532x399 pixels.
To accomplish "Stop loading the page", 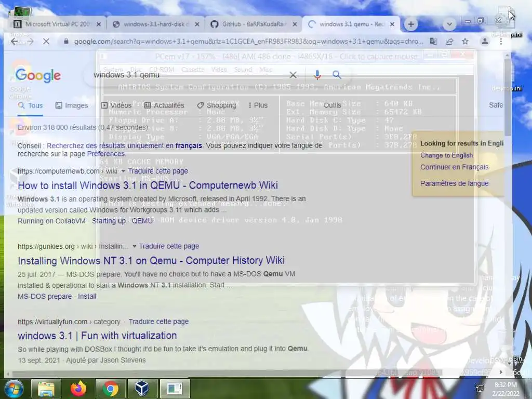I will point(46,42).
